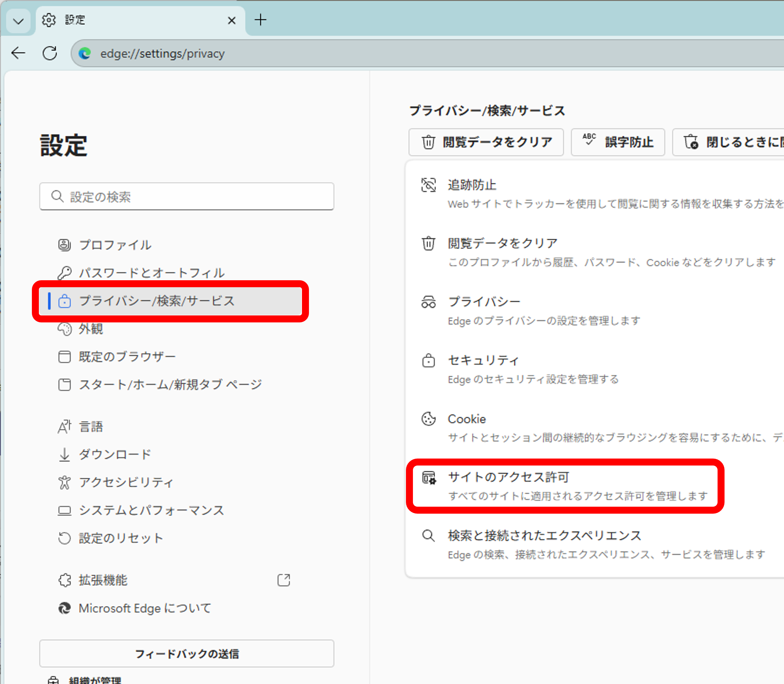Viewport: 784px width, 684px height.
Task: Open 言語 language settings
Action: tap(91, 426)
